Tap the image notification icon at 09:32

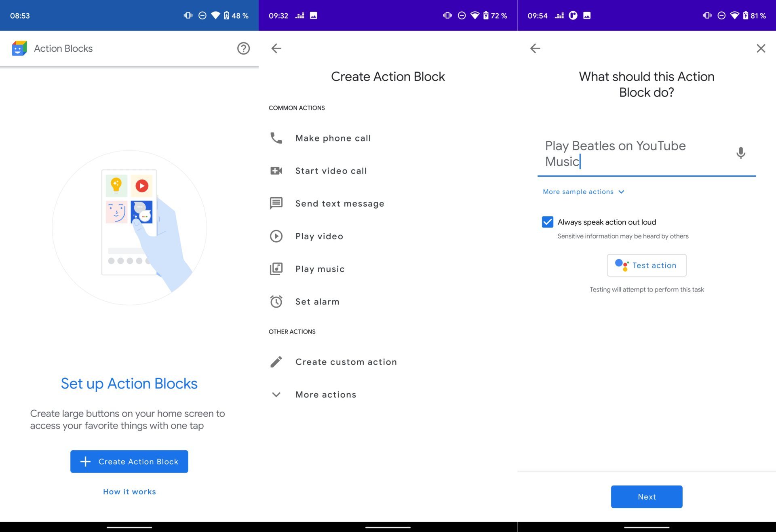pyautogui.click(x=313, y=15)
